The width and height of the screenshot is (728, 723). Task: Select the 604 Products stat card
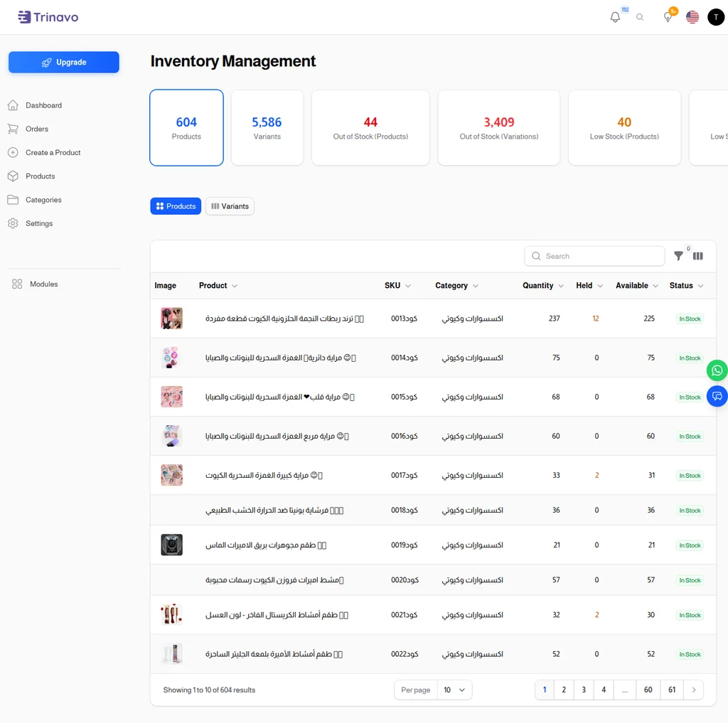click(186, 128)
